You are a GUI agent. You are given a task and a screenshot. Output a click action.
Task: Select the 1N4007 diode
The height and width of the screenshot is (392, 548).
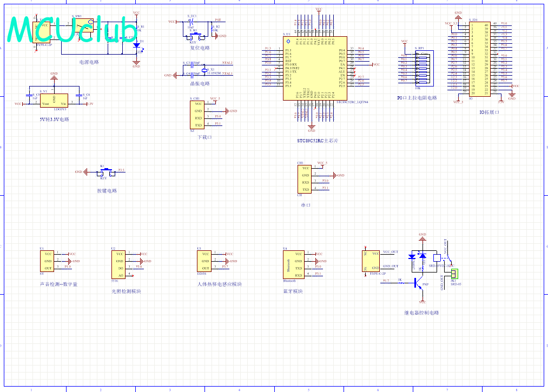412,257
